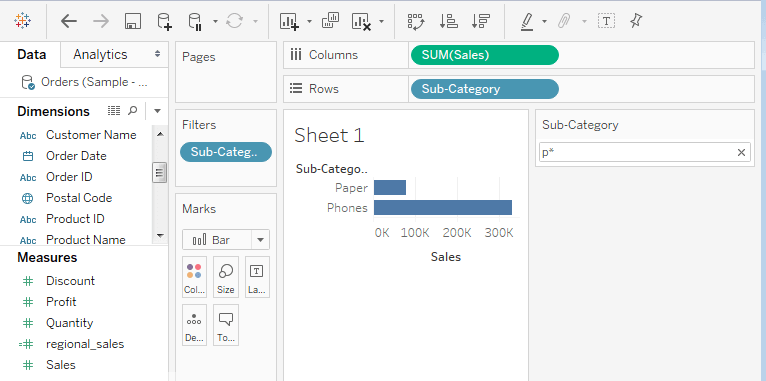Open the Clear sheet dropdown arrow
Image resolution: width=766 pixels, height=381 pixels.
(382, 21)
